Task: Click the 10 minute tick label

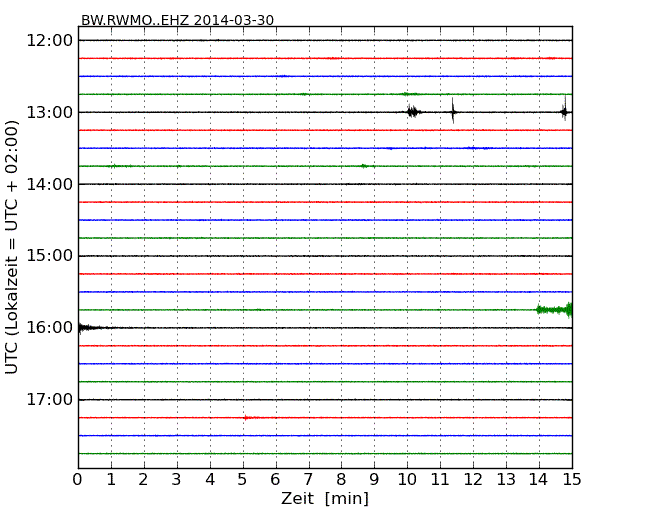Action: click(407, 480)
